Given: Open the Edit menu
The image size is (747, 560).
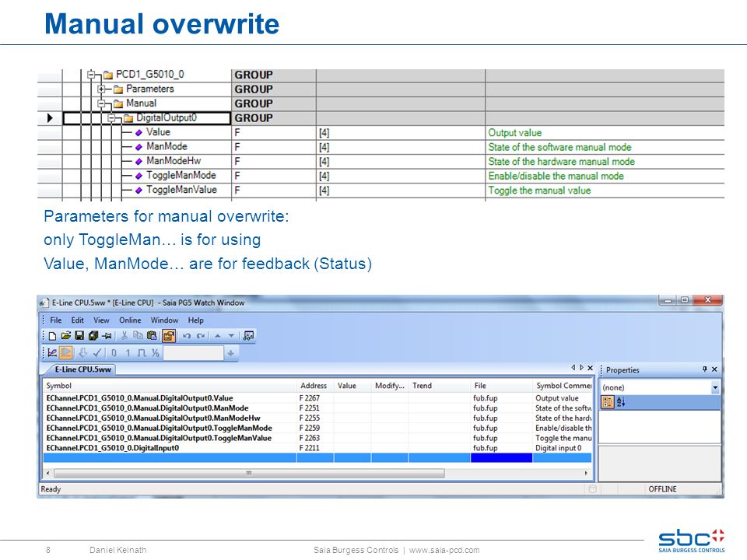Looking at the screenshot, I should [78, 320].
